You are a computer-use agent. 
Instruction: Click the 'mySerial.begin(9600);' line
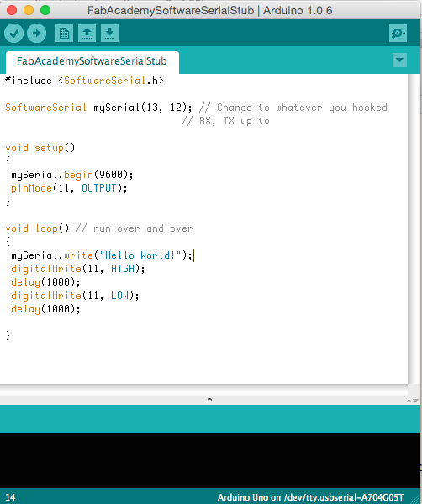coord(72,175)
